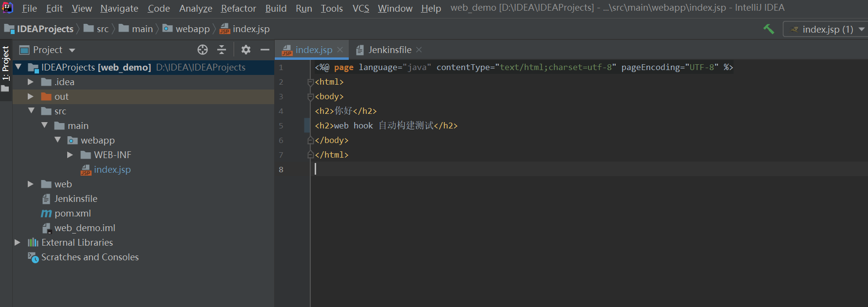Click fold marker beside <html> tag
This screenshot has height=307, width=868.
[x=310, y=82]
